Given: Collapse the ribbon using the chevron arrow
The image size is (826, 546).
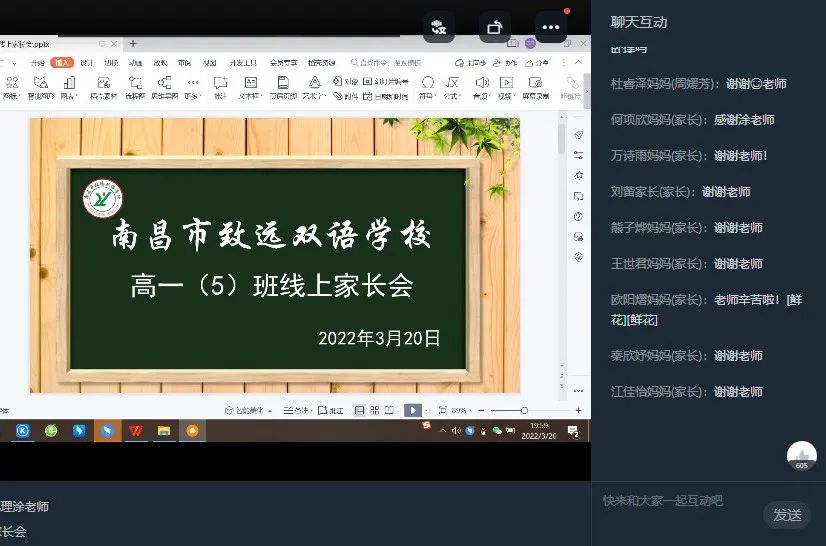Looking at the screenshot, I should coord(577,62).
